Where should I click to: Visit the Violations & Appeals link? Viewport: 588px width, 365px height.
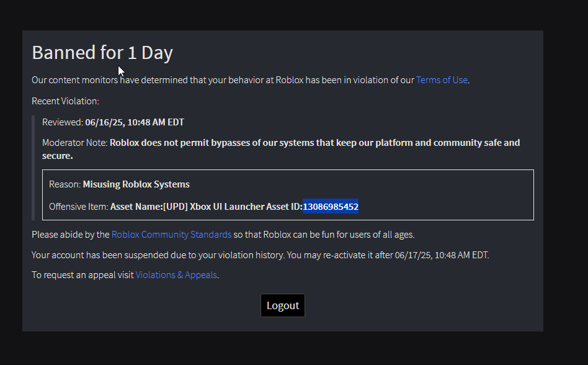(176, 275)
